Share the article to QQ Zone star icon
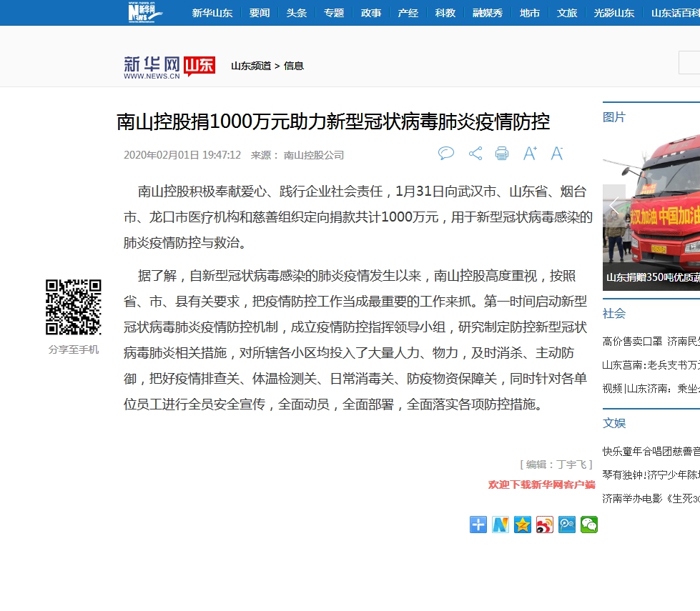The width and height of the screenshot is (700, 611). pos(523,525)
